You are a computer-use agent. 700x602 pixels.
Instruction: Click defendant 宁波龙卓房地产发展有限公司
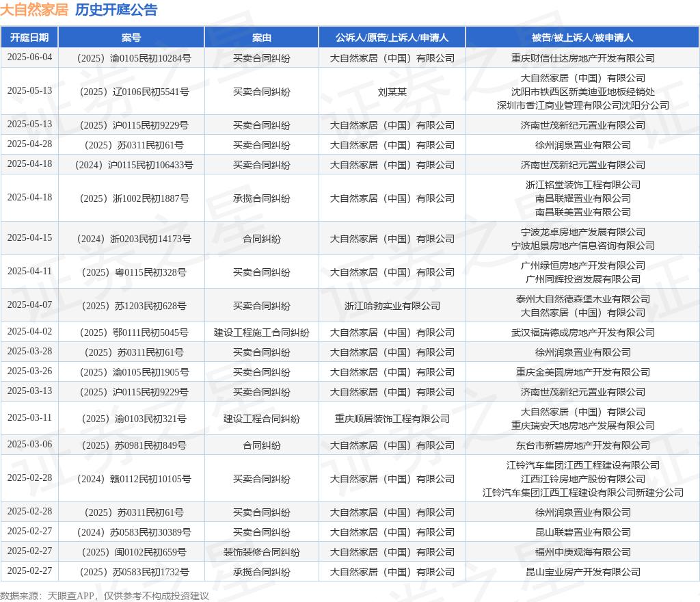click(x=582, y=232)
